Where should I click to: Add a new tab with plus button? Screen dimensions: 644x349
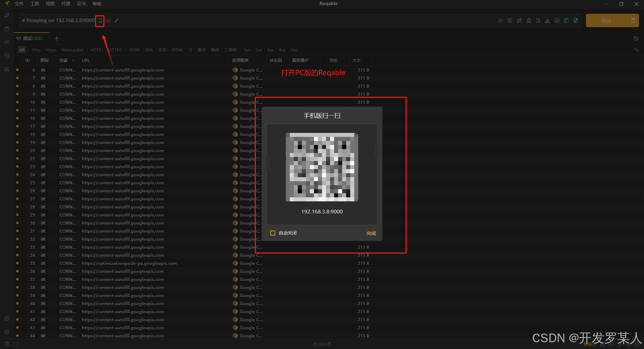point(56,39)
